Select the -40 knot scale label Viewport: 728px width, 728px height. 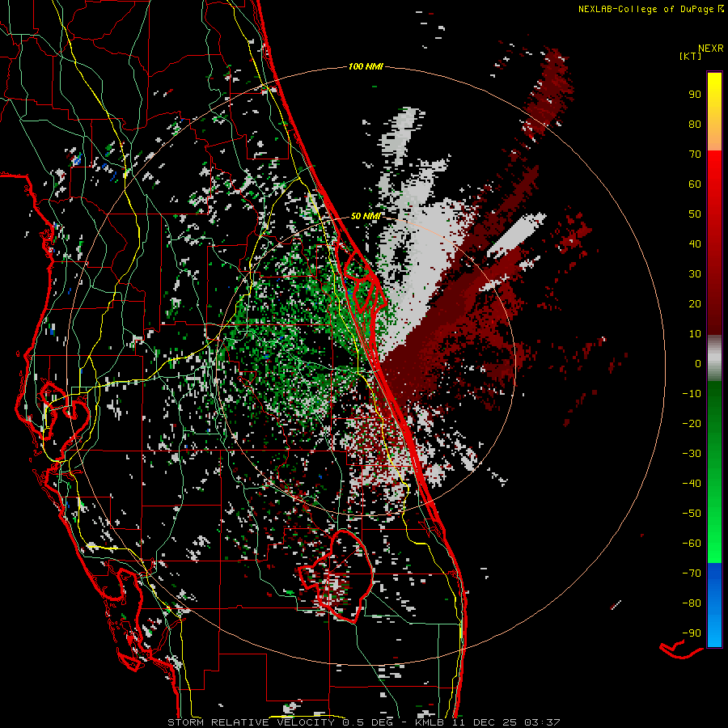click(692, 484)
